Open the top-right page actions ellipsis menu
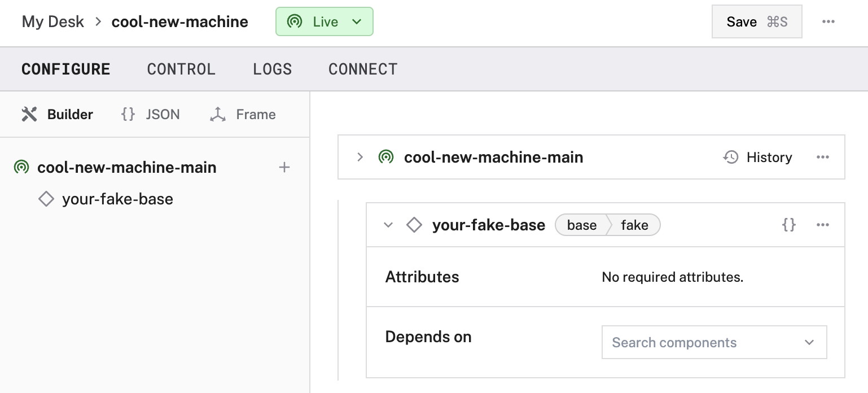The width and height of the screenshot is (868, 393). click(x=828, y=22)
